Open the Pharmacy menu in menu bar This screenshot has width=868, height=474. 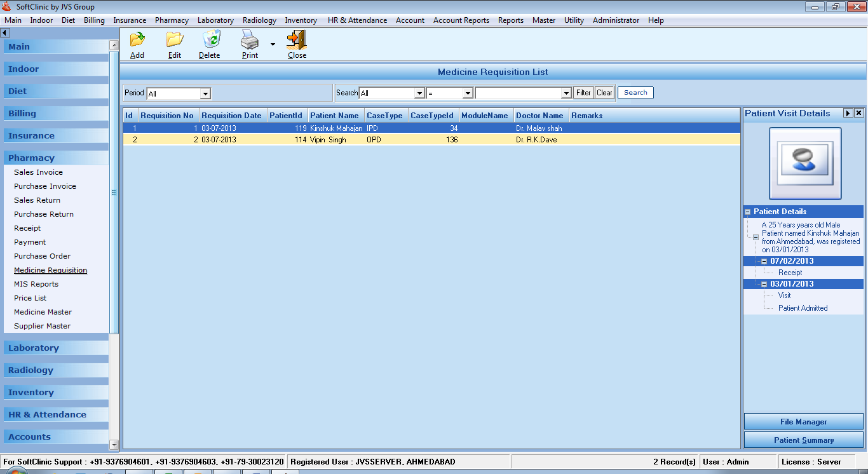click(172, 20)
